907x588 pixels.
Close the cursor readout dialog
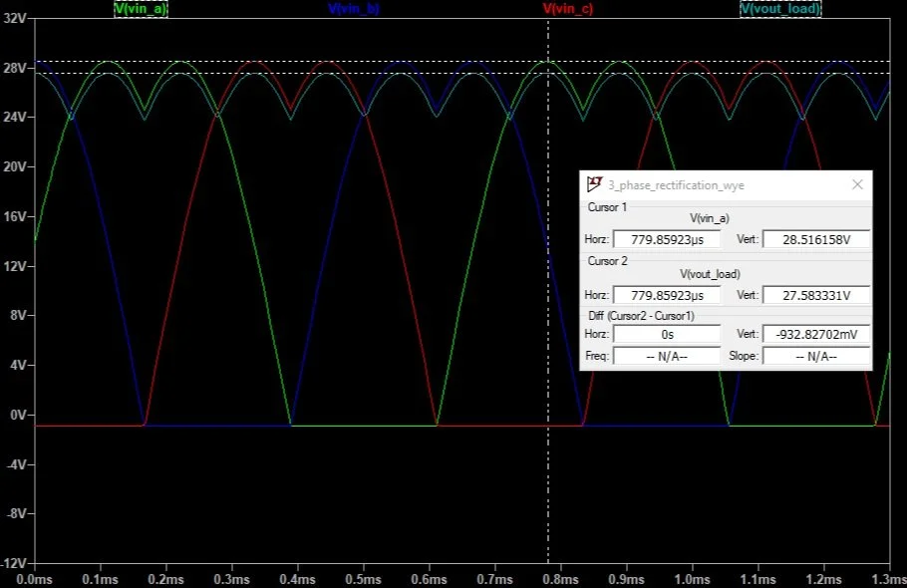click(x=858, y=184)
